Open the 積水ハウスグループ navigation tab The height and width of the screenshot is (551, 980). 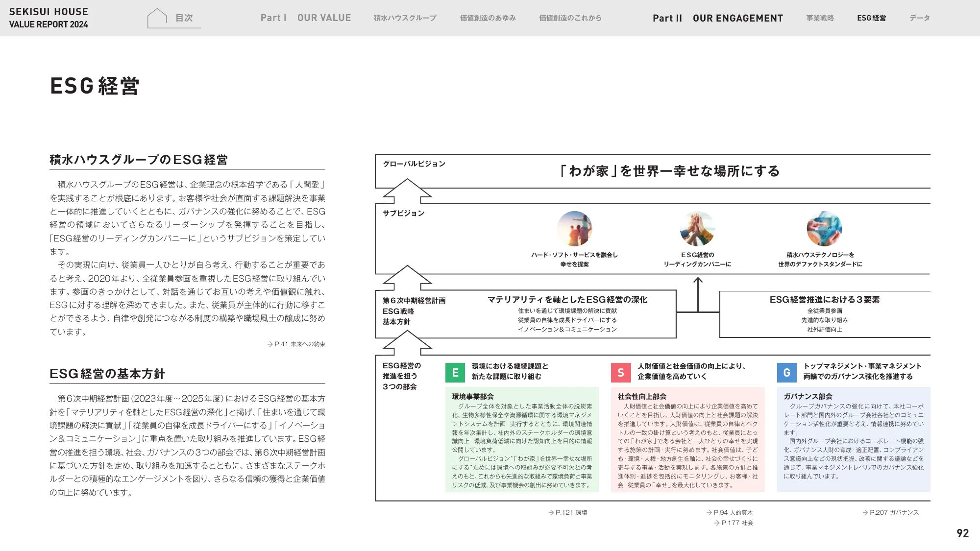pos(405,18)
